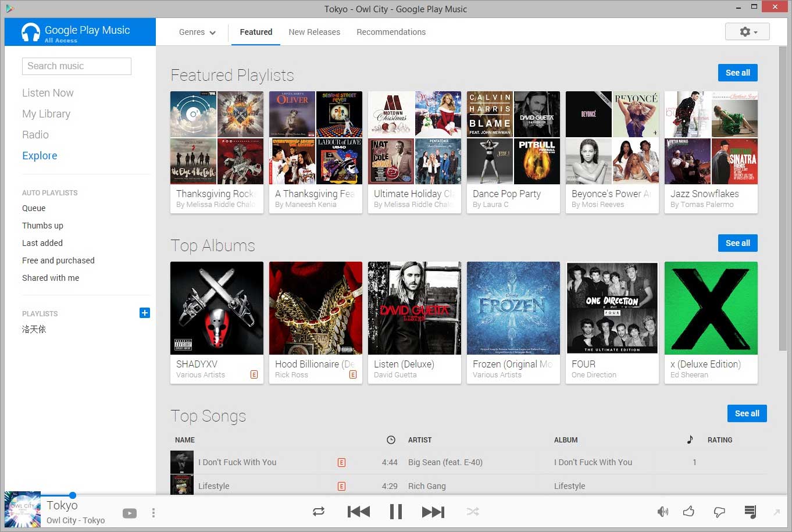The width and height of the screenshot is (792, 532).
Task: Open Shared with me playlist
Action: click(51, 278)
